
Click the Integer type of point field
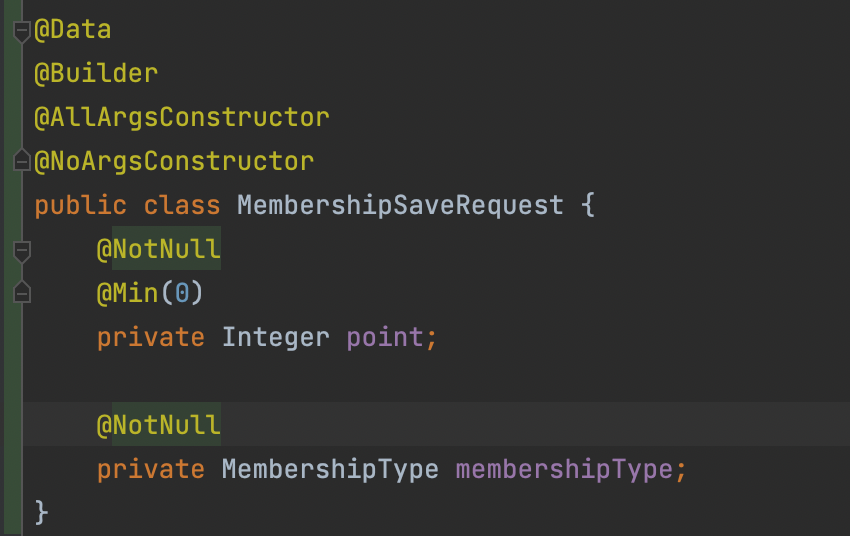coord(275,338)
